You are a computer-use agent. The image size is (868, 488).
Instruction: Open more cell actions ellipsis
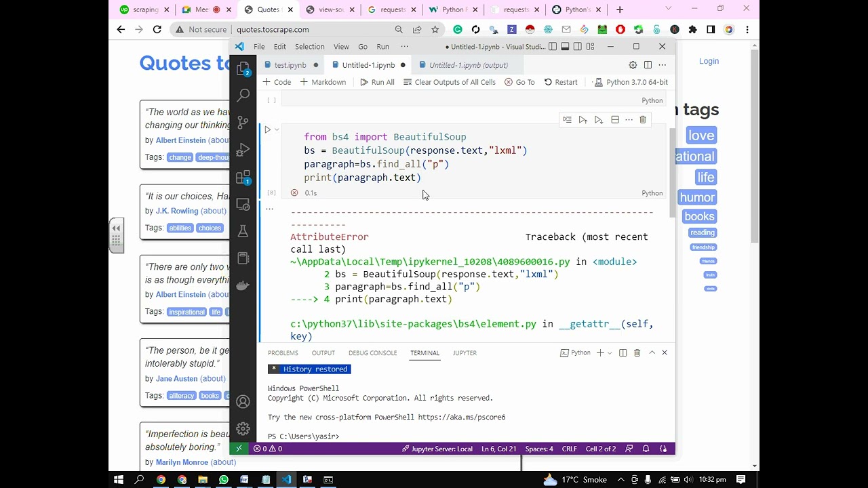[x=629, y=120]
